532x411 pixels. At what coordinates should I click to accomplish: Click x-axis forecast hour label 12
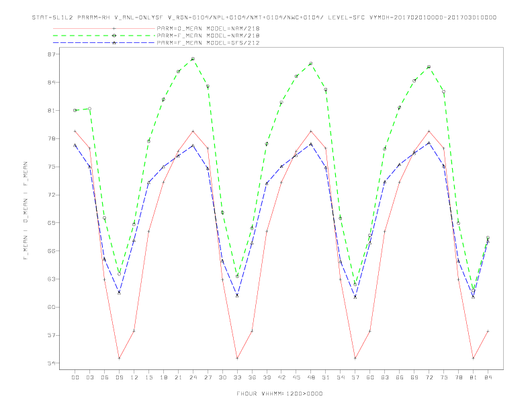(134, 377)
